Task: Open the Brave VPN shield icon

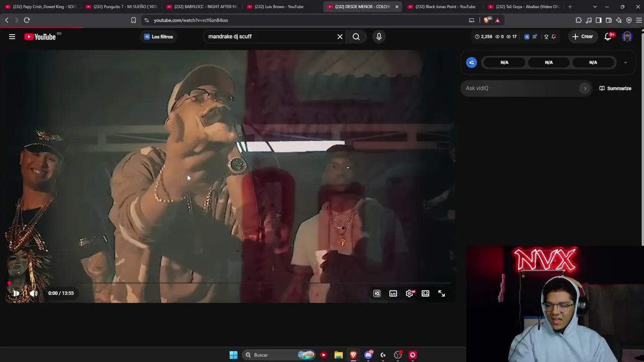Action: tap(629, 20)
